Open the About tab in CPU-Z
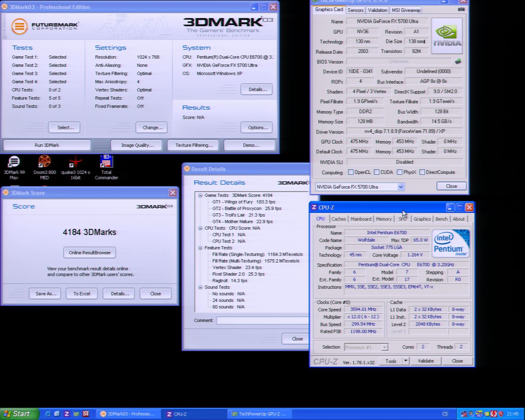The height and width of the screenshot is (420, 525). tap(459, 219)
